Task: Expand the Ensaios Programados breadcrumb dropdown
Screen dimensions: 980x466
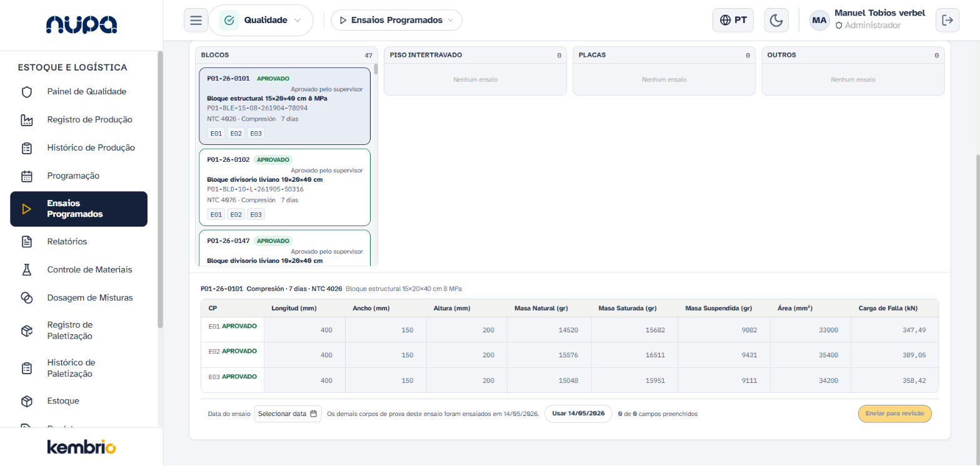Action: click(x=396, y=20)
